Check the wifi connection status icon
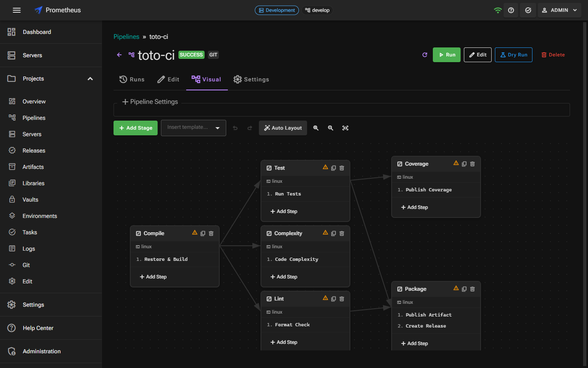The width and height of the screenshot is (588, 368). [498, 10]
